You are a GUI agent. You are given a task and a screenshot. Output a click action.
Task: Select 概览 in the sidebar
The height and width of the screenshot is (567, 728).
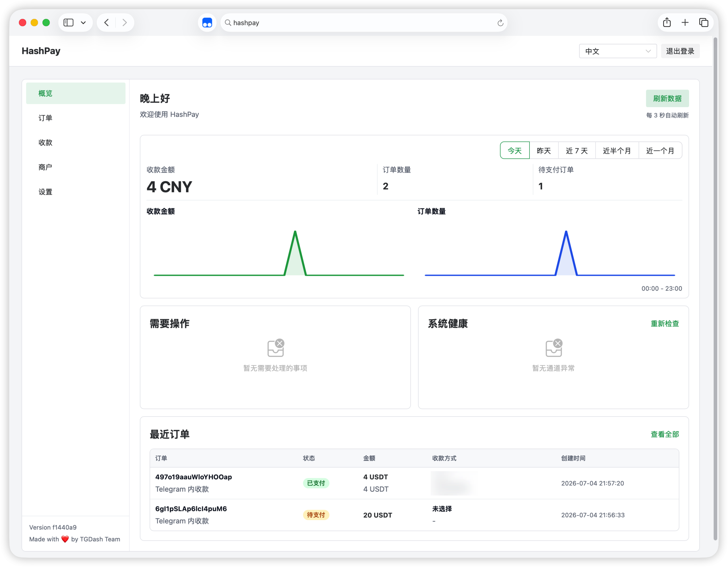pyautogui.click(x=76, y=93)
